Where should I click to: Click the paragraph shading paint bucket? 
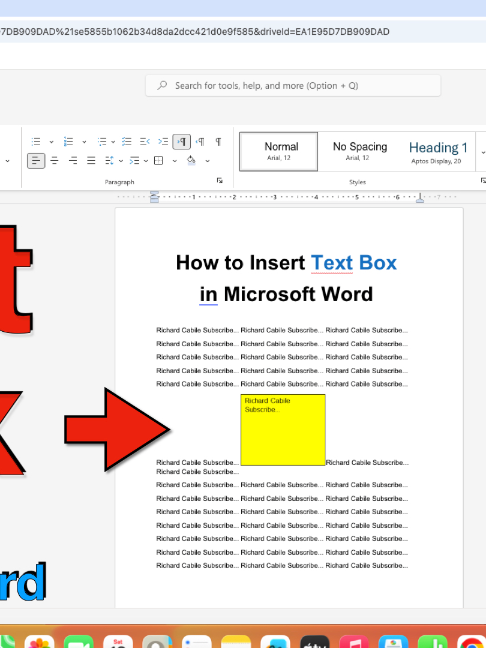click(x=191, y=160)
